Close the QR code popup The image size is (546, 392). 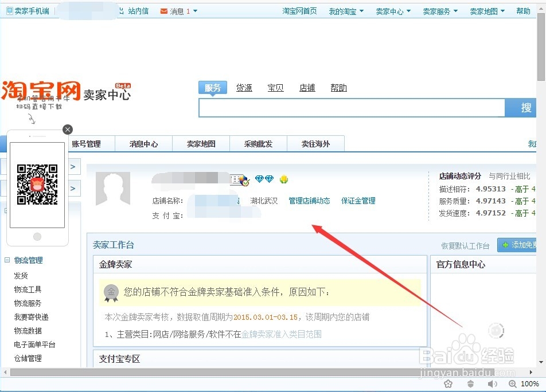(68, 130)
